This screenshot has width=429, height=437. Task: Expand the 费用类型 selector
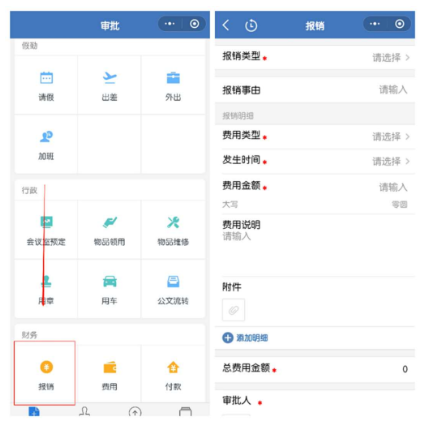tap(315, 136)
